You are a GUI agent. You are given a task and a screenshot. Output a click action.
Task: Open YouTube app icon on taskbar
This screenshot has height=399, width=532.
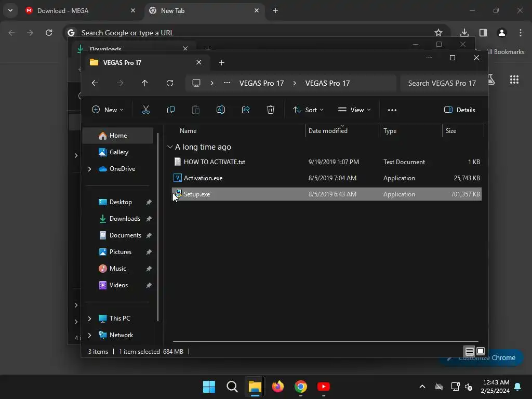[x=323, y=387]
